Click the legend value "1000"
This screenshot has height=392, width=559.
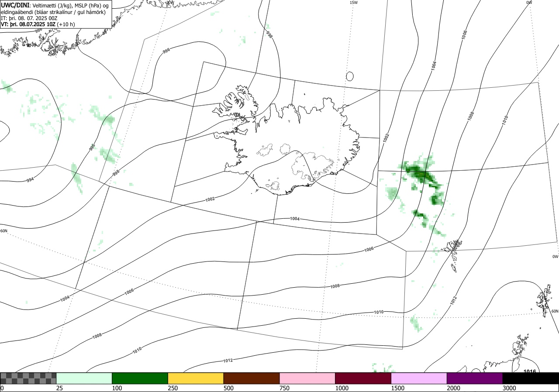click(x=342, y=388)
